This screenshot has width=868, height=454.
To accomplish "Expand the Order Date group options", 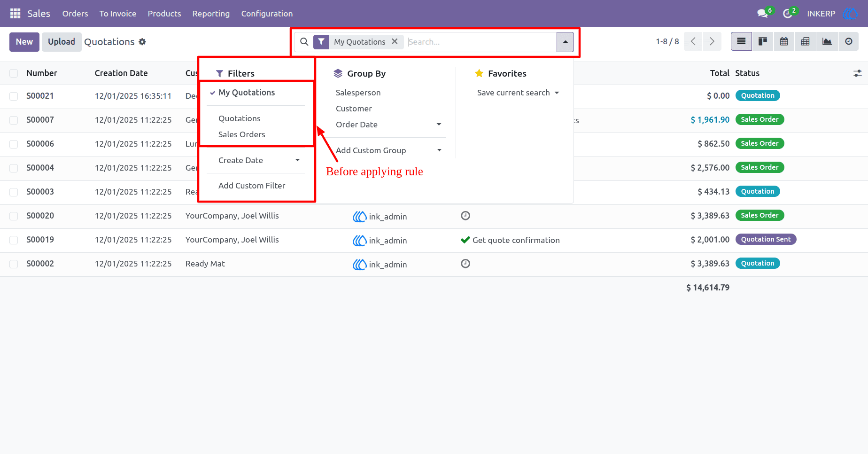I will click(389, 125).
